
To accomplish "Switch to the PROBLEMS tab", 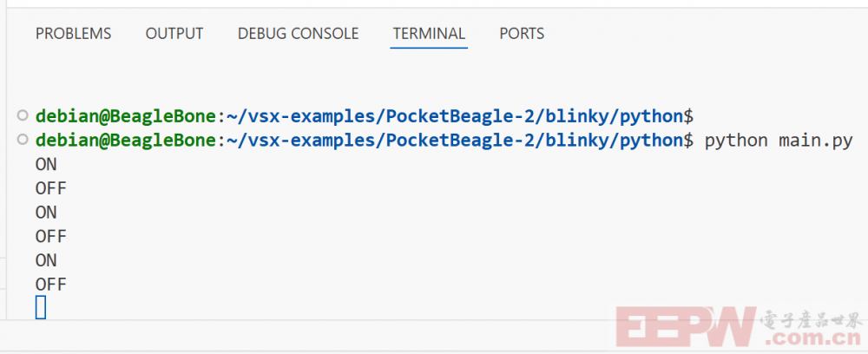I will [x=73, y=34].
